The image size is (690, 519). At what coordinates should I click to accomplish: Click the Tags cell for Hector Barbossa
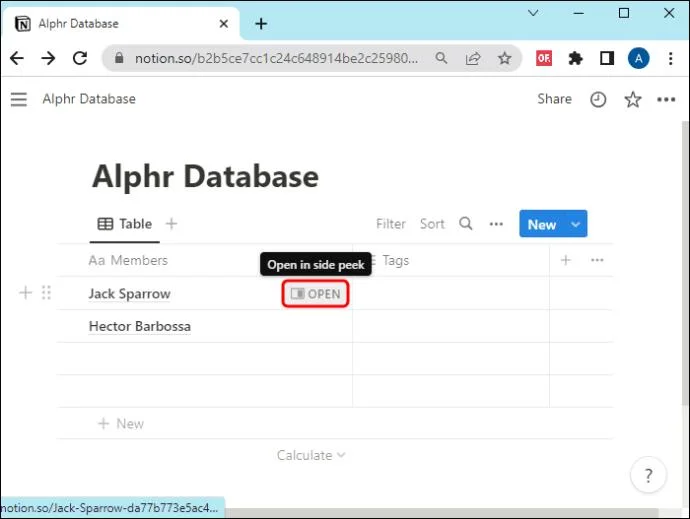pos(451,326)
